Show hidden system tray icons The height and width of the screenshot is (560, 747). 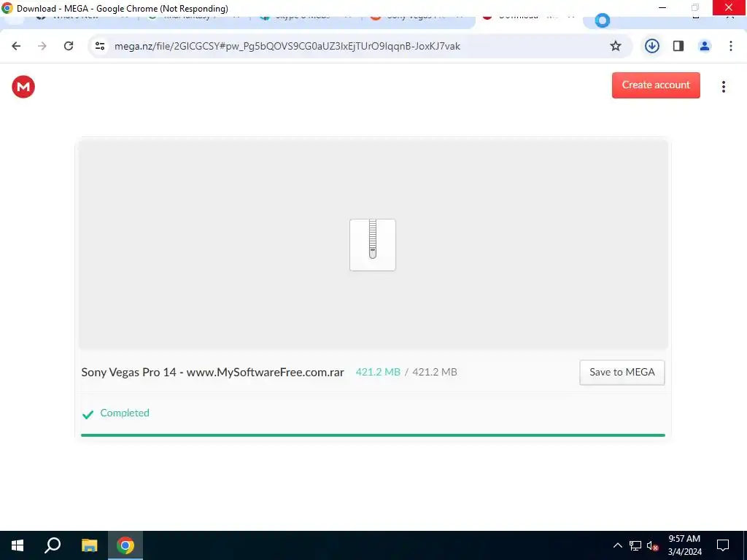tap(617, 545)
